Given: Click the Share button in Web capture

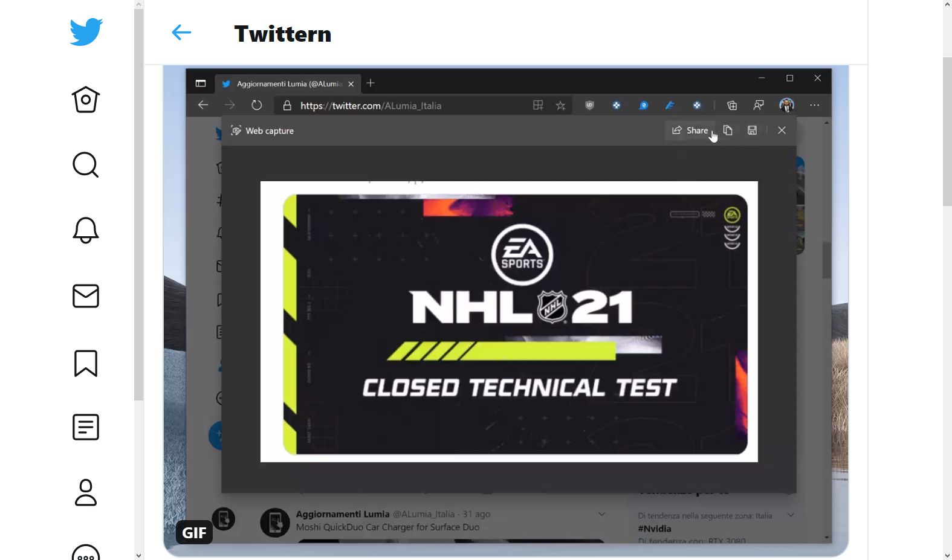Looking at the screenshot, I should [690, 130].
